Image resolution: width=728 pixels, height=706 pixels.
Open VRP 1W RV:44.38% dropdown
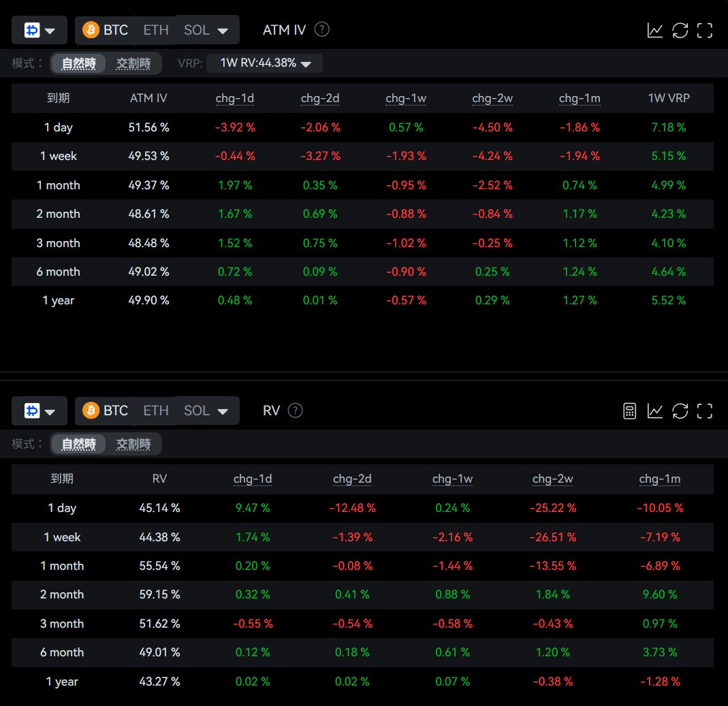tap(265, 63)
